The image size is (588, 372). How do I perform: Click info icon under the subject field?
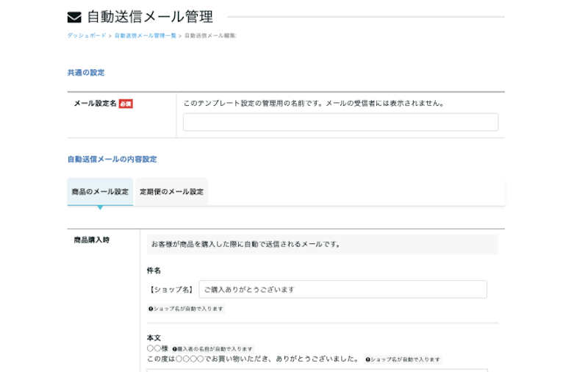point(151,309)
